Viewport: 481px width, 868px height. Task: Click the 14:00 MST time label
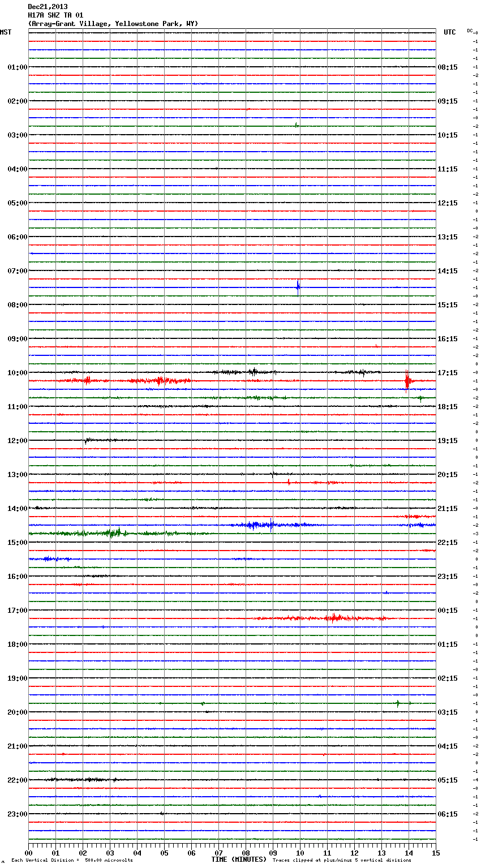coord(18,509)
